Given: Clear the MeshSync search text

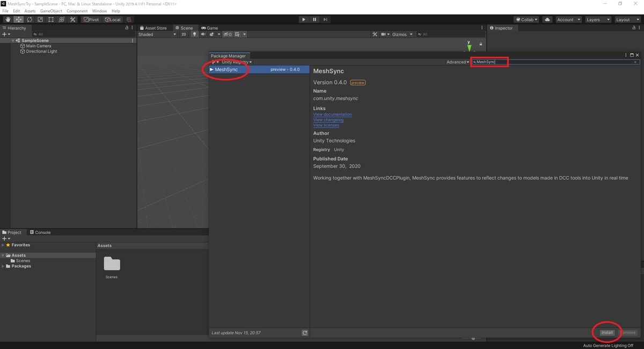Looking at the screenshot, I should tap(635, 62).
